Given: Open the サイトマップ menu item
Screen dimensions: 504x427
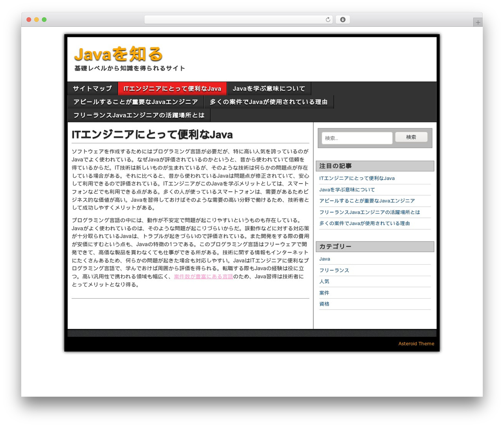Looking at the screenshot, I should [x=93, y=89].
